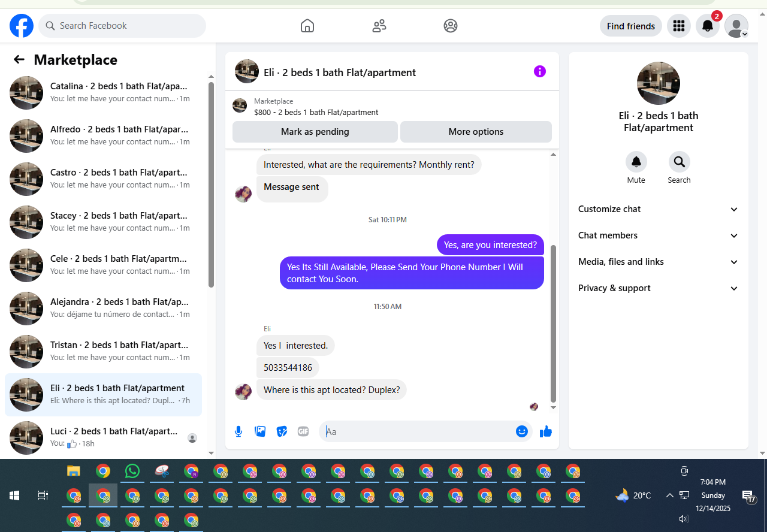Viewport: 767px width, 532px height.
Task: Open Alejandra's conversation
Action: point(103,309)
